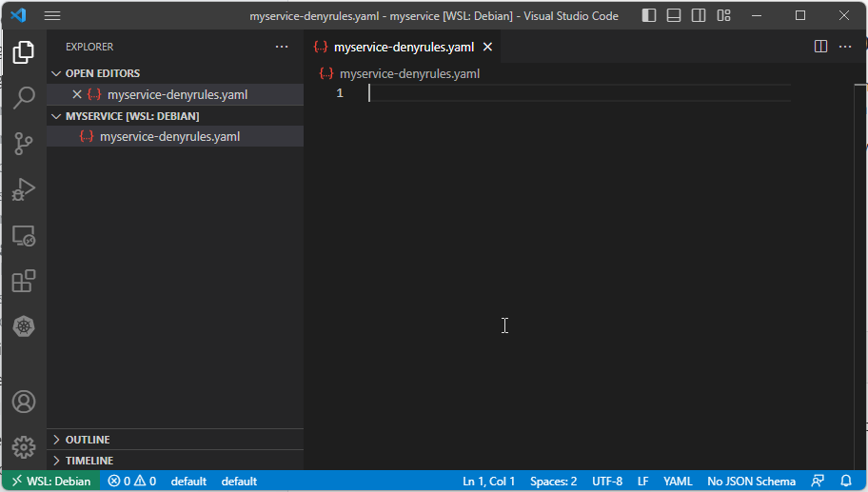The height and width of the screenshot is (492, 868).
Task: Toggle the bottom panel layout button
Action: 674,16
